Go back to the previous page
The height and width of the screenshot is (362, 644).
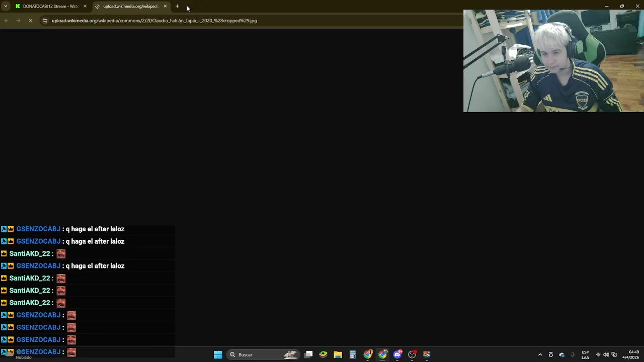[6, 21]
